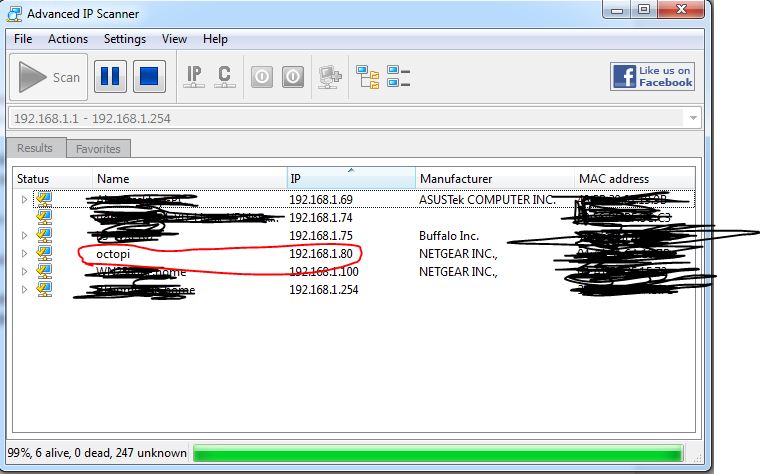
Task: Click the computer icon of 192.168.1.74
Action: tap(44, 217)
